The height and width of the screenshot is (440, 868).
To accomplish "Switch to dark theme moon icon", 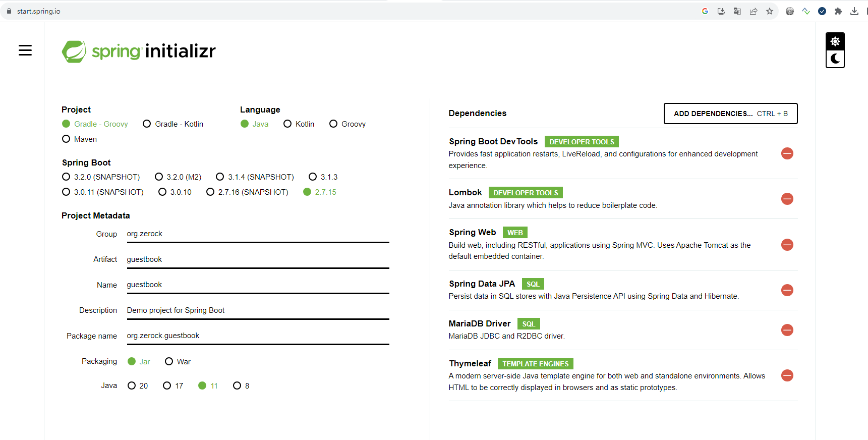I will 835,59.
